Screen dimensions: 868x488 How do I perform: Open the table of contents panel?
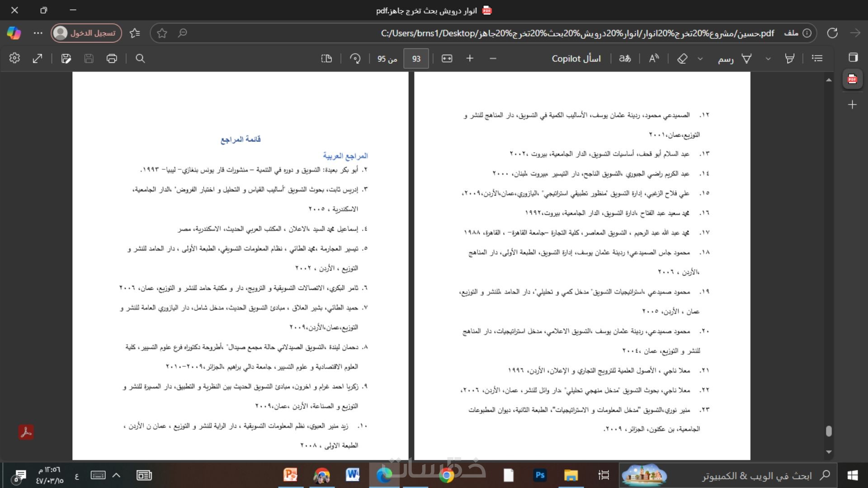tap(817, 58)
